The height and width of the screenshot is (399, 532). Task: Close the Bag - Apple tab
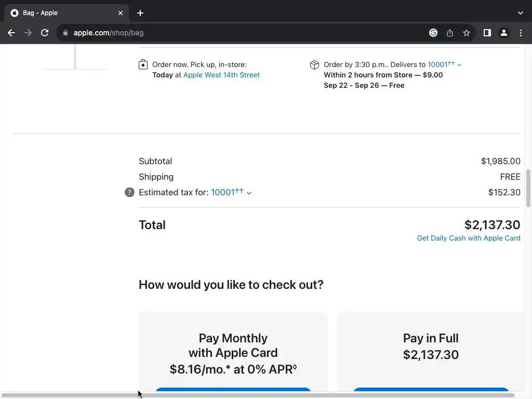pos(121,13)
